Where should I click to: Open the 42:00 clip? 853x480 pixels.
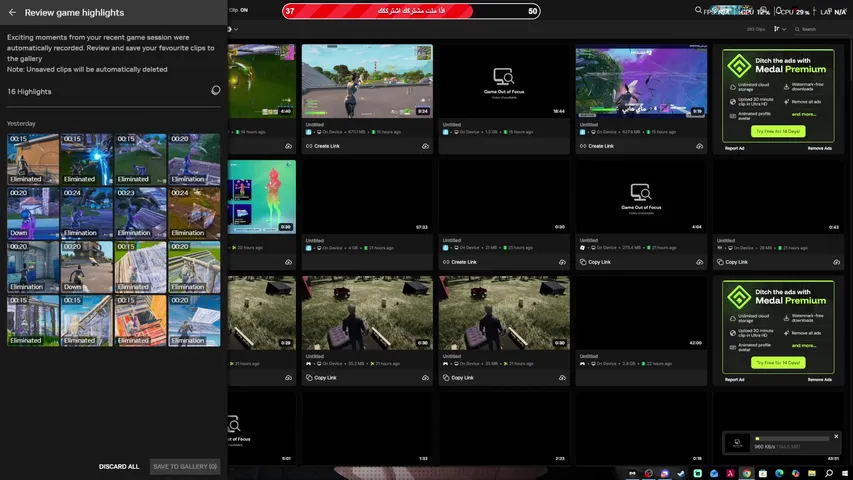click(641, 312)
